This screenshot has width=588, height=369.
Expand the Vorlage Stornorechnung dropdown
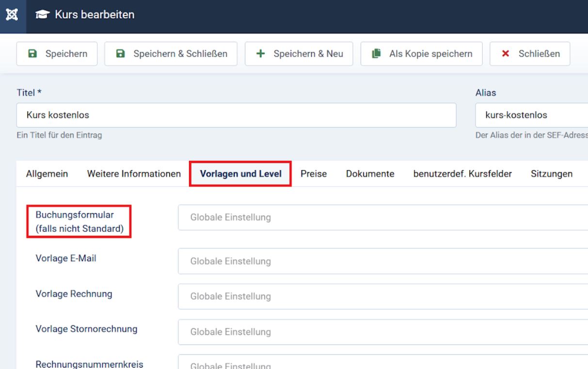(383, 332)
